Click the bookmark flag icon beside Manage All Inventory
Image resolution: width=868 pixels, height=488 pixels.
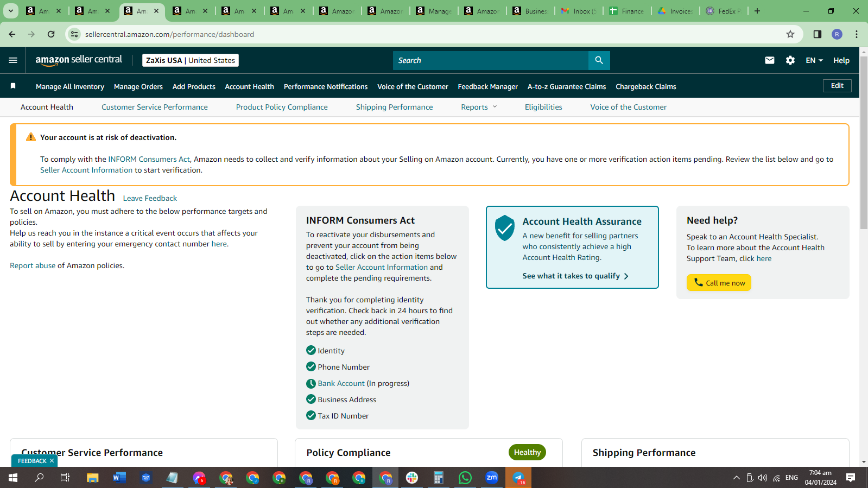pos(13,86)
